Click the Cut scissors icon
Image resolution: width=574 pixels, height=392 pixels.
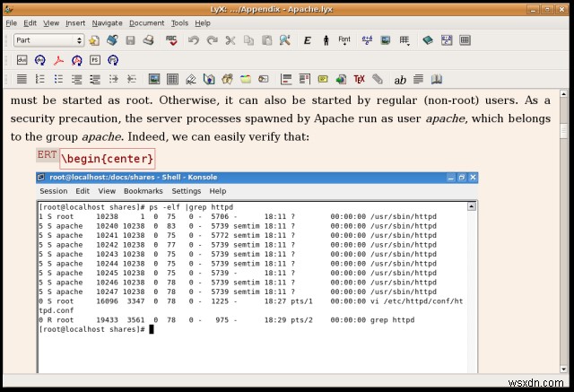[230, 40]
